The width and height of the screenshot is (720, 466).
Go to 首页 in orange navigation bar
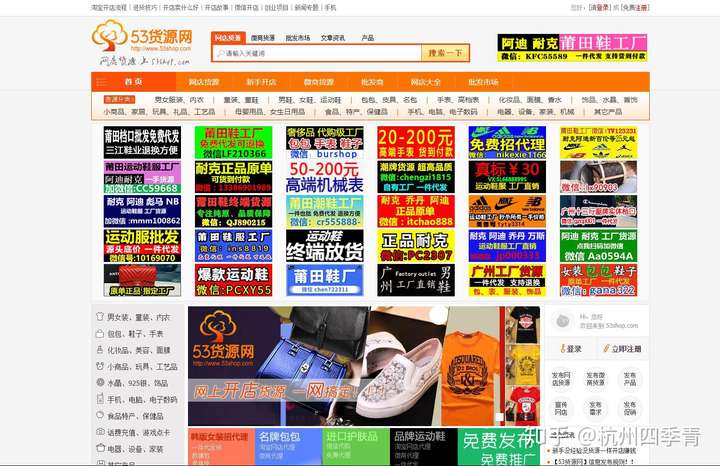pos(134,82)
